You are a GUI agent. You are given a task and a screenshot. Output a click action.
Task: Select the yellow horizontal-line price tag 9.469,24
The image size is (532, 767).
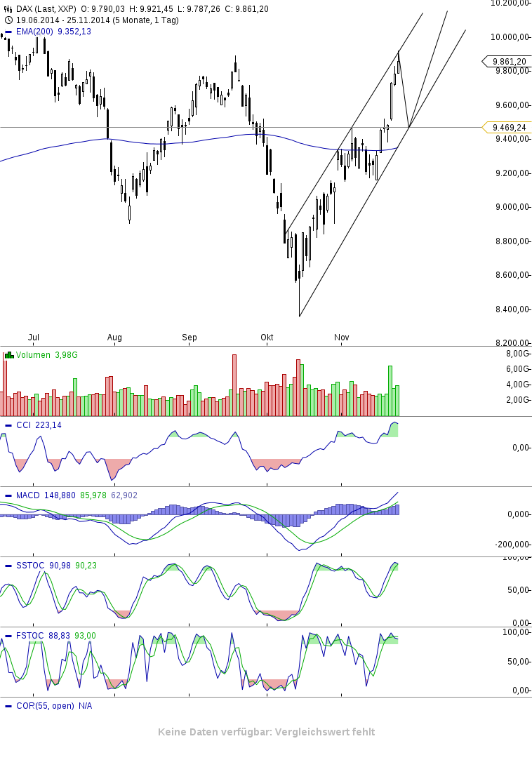point(507,127)
